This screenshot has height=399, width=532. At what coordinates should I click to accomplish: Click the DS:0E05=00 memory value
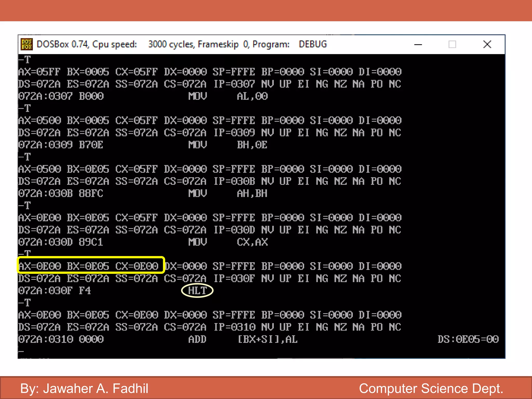468,339
